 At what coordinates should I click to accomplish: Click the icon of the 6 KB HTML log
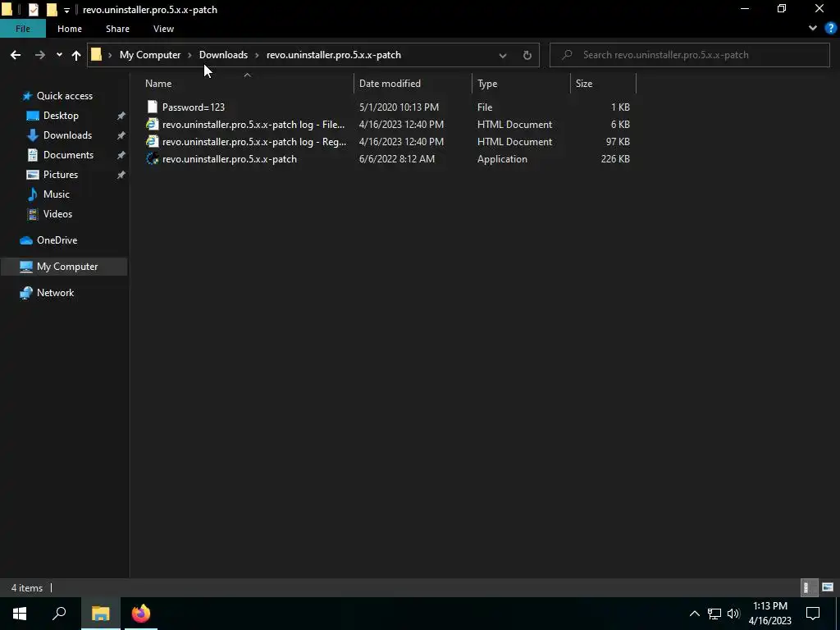152,125
